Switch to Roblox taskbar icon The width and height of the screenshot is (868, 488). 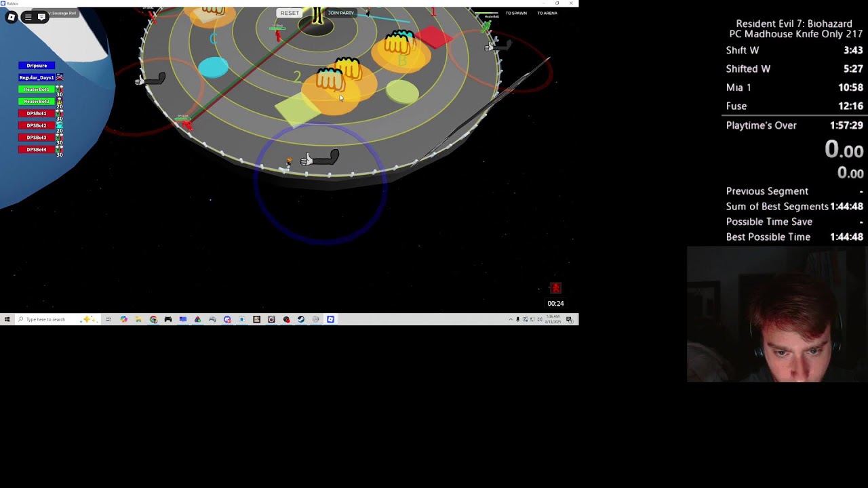pyautogui.click(x=330, y=319)
